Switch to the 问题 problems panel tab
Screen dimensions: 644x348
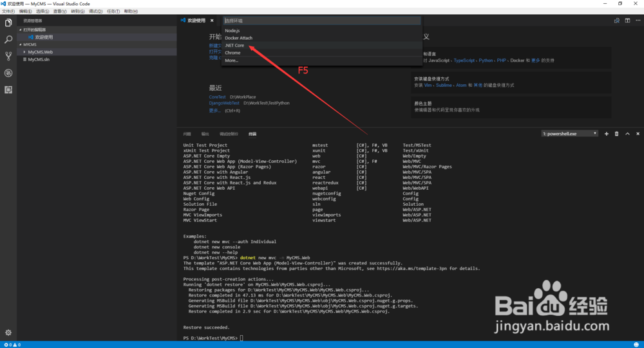pos(187,134)
